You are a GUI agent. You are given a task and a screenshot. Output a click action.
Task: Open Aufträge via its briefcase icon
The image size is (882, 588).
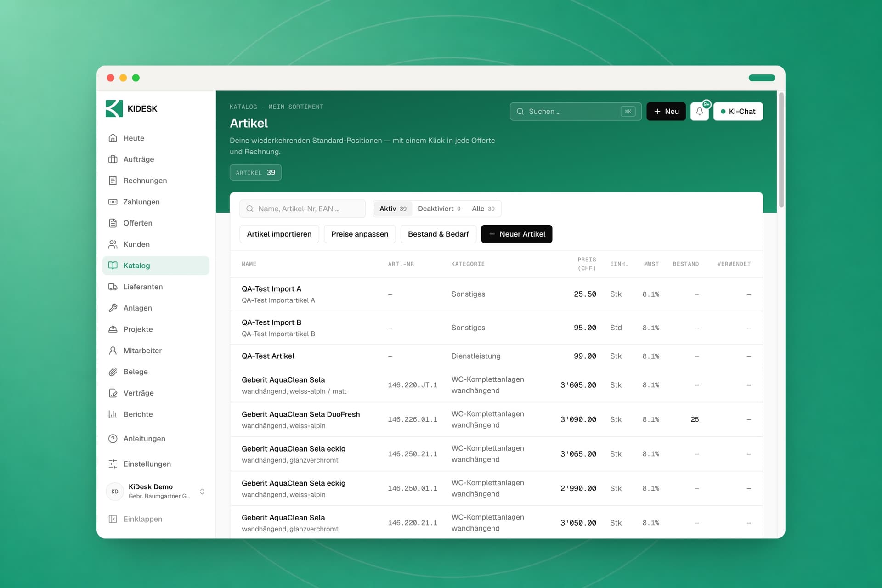tap(113, 159)
